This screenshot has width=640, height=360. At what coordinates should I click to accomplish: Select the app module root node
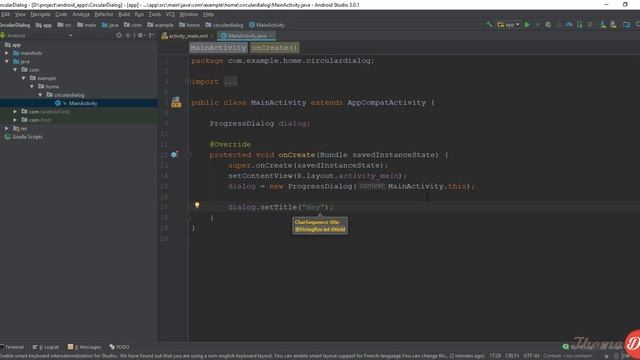click(x=13, y=45)
